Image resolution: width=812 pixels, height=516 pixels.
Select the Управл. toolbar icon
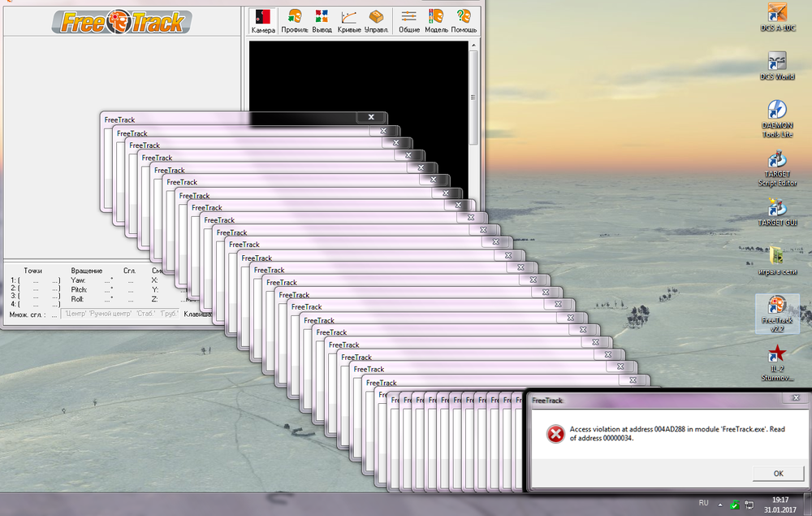tap(375, 18)
